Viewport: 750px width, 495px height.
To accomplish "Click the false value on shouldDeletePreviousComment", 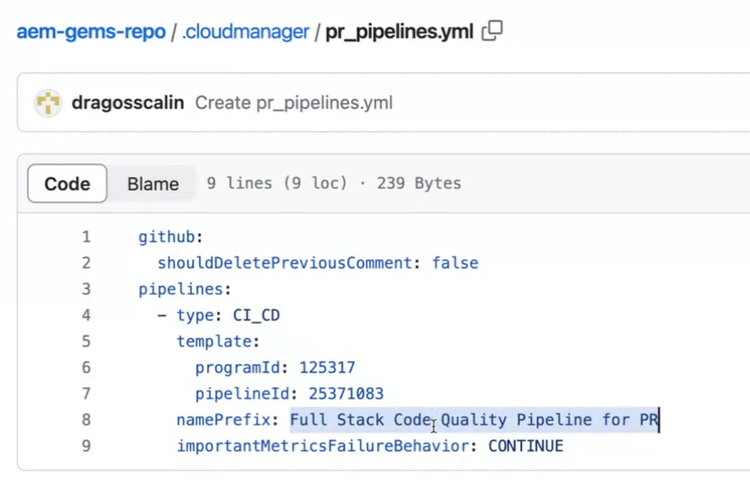I will point(455,263).
